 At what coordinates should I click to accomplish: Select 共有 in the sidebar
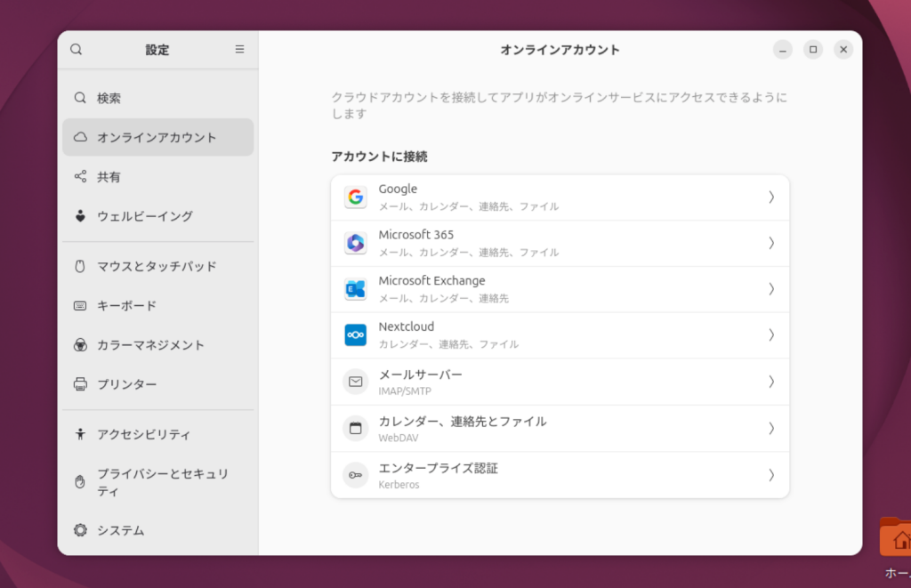tap(109, 177)
